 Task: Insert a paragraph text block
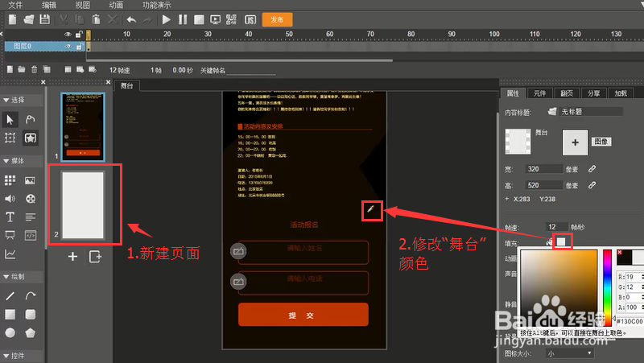pos(31,217)
